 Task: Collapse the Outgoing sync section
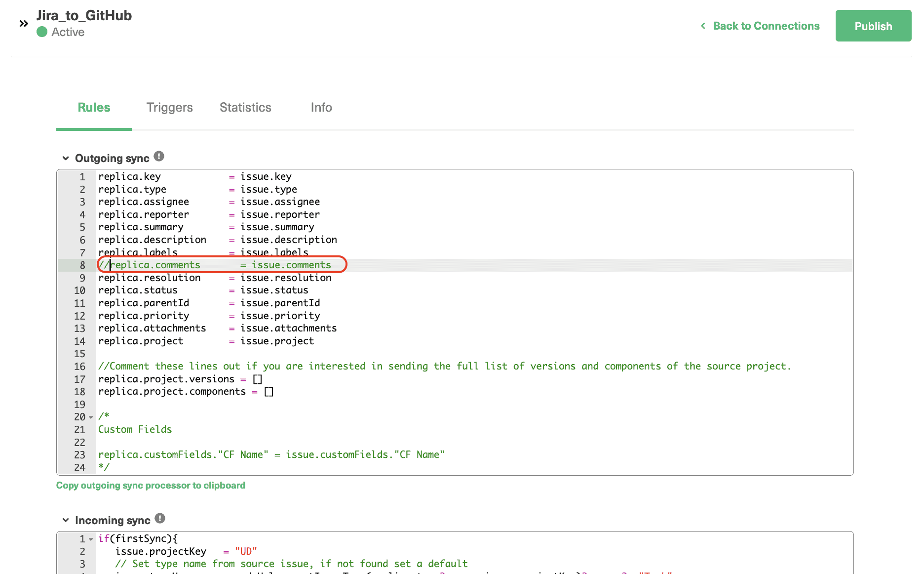pyautogui.click(x=66, y=158)
